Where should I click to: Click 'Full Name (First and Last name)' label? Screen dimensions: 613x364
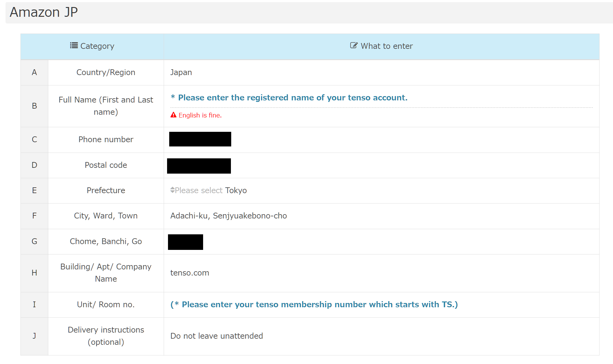click(x=106, y=106)
